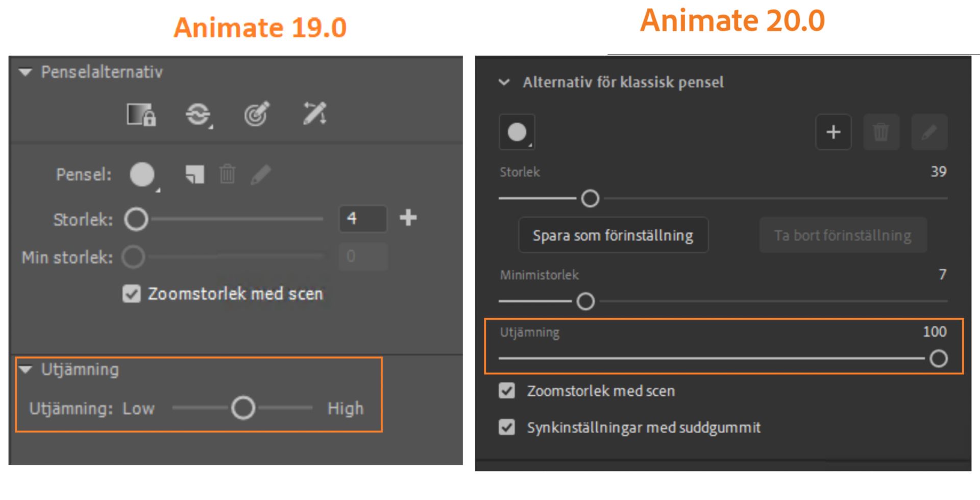Click the trash icon in the Animate 20.0 panel
Viewport: 980px width, 500px height.
pyautogui.click(x=881, y=132)
